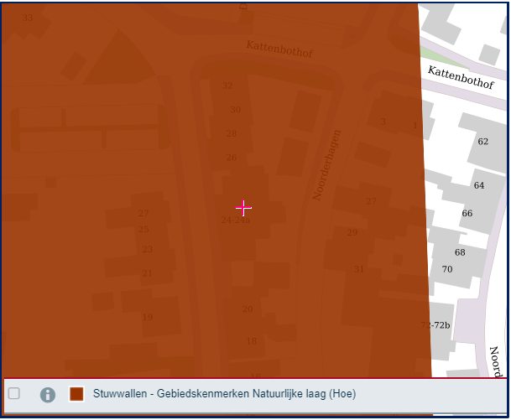Select house number 66
The width and height of the screenshot is (511, 420).
(467, 213)
